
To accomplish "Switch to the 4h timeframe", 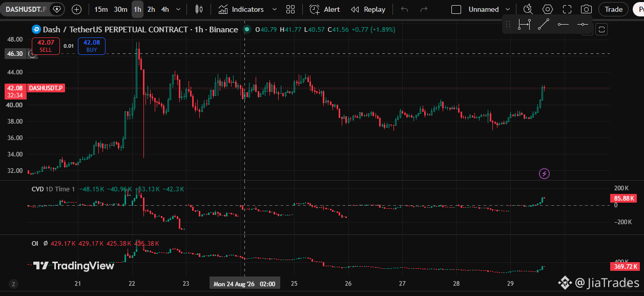I will point(165,9).
